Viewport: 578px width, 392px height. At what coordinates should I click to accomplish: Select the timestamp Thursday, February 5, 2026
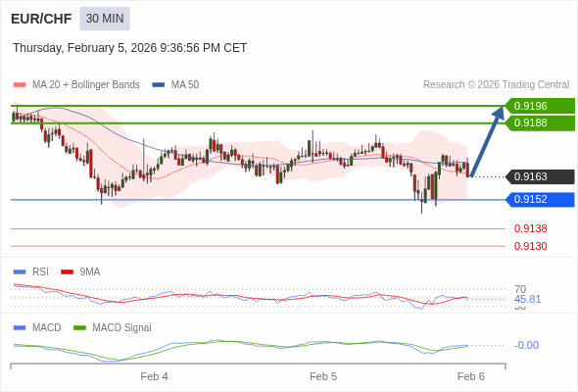[129, 48]
